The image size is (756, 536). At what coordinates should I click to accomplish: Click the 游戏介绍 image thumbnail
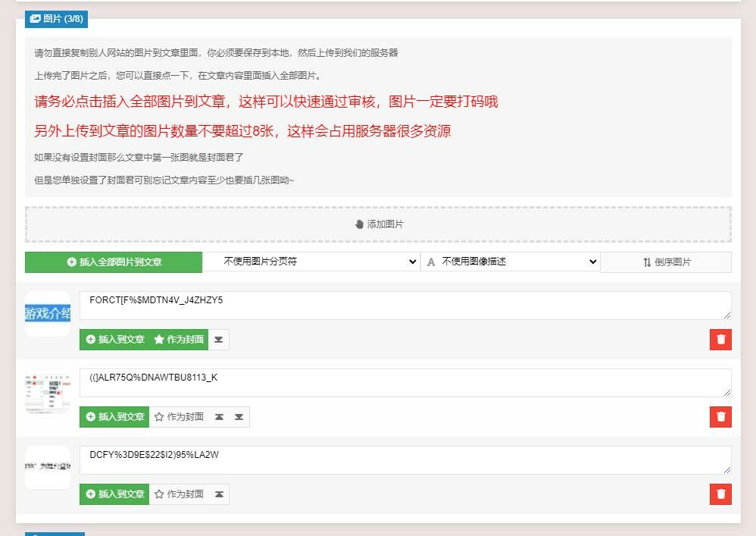click(x=48, y=314)
